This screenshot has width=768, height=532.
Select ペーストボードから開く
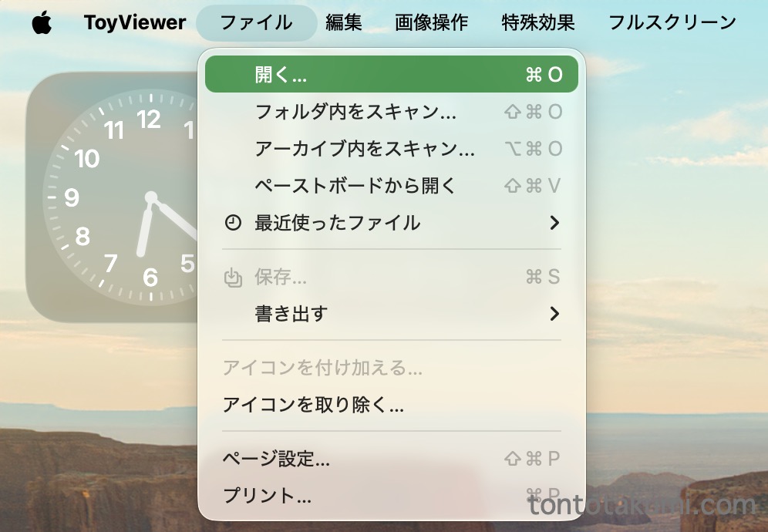pyautogui.click(x=355, y=186)
